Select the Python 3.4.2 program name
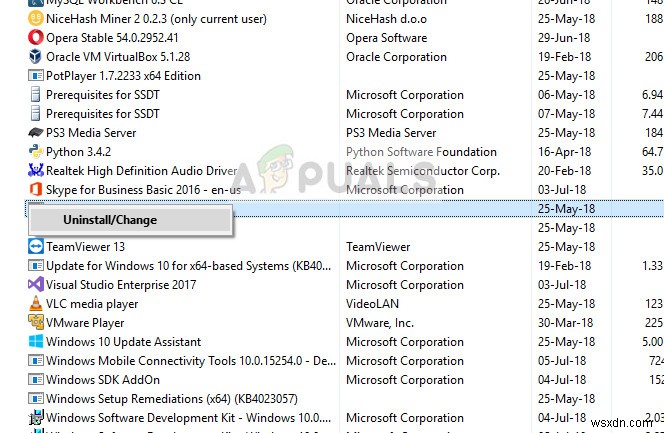Screen dimensions: 664x433 pos(78,152)
